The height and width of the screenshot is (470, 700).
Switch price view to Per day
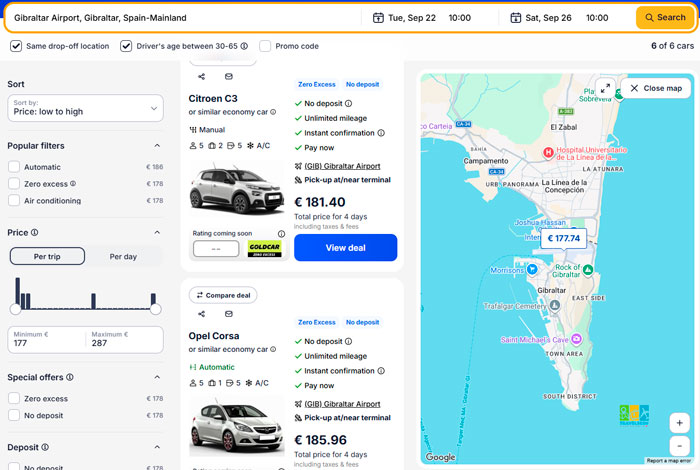pos(123,257)
